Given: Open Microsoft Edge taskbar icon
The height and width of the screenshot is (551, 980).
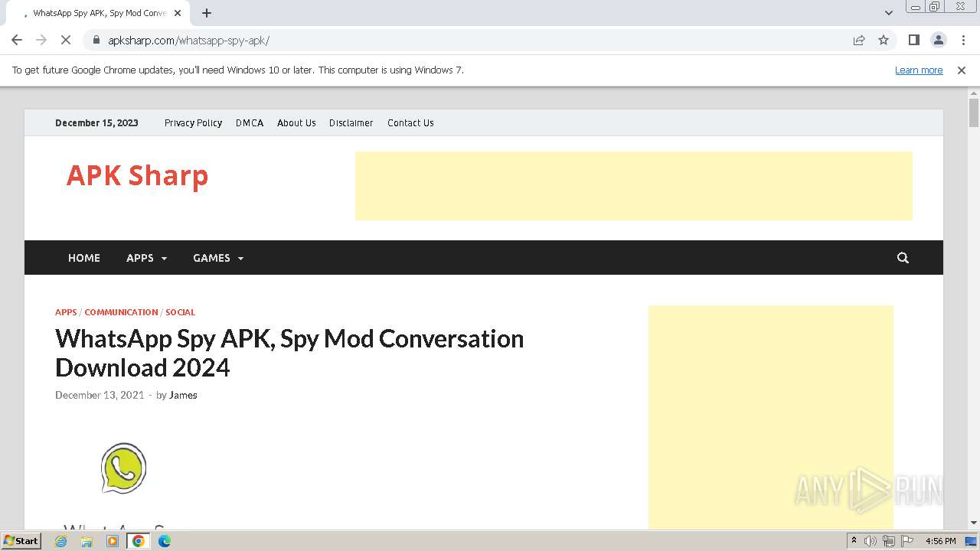Looking at the screenshot, I should tap(165, 541).
